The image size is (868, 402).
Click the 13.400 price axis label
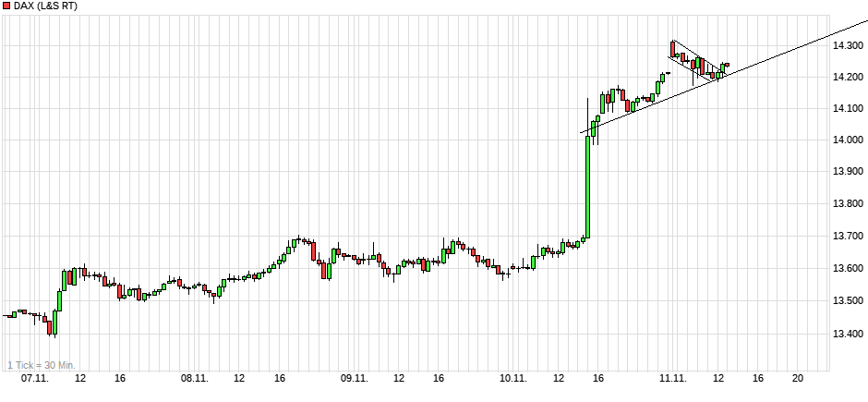click(x=848, y=334)
